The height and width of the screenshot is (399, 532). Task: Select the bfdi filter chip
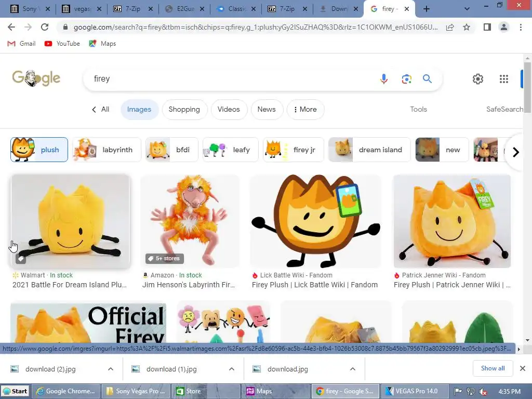click(x=171, y=150)
